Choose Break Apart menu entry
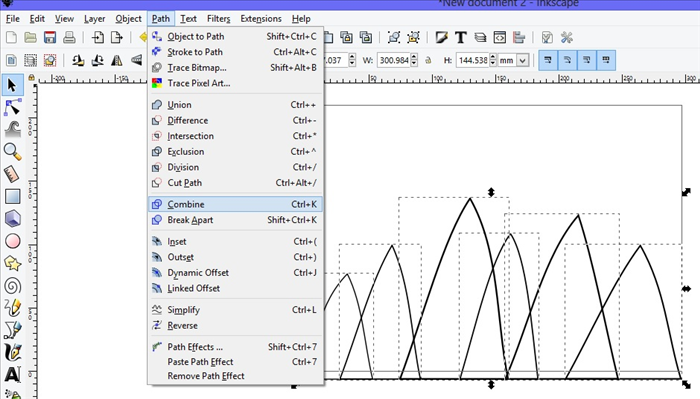700x399 pixels. (235, 220)
